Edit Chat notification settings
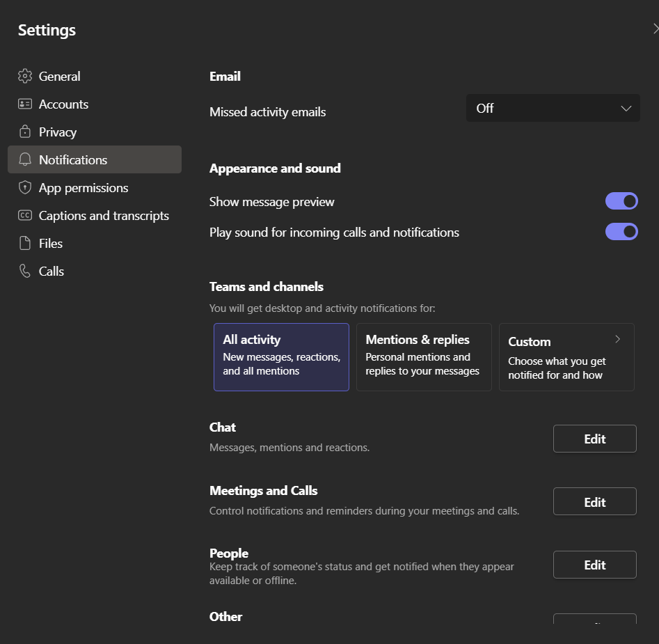Image resolution: width=659 pixels, height=644 pixels. pos(594,439)
